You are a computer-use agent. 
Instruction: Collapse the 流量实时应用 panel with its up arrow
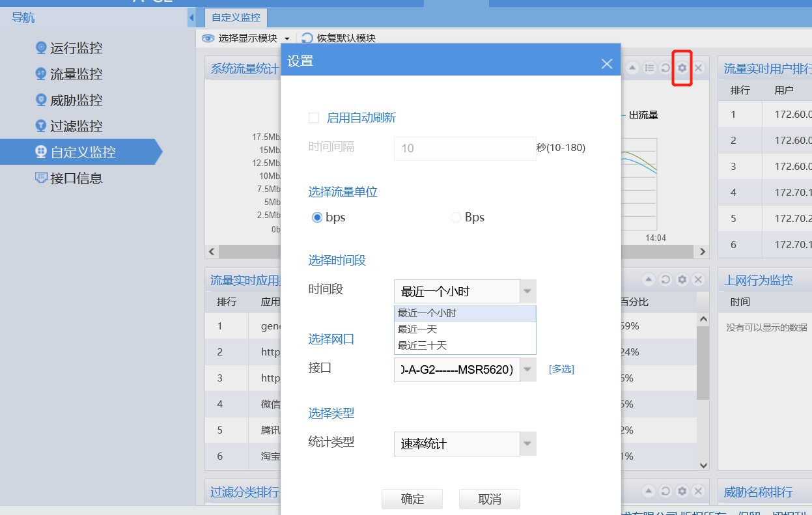[649, 279]
